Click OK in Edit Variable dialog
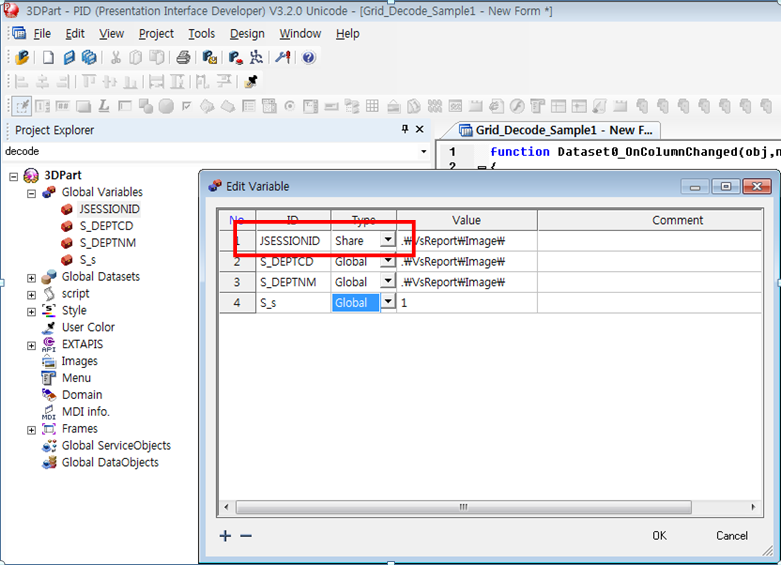Screen dimensions: 781x565 tap(659, 536)
